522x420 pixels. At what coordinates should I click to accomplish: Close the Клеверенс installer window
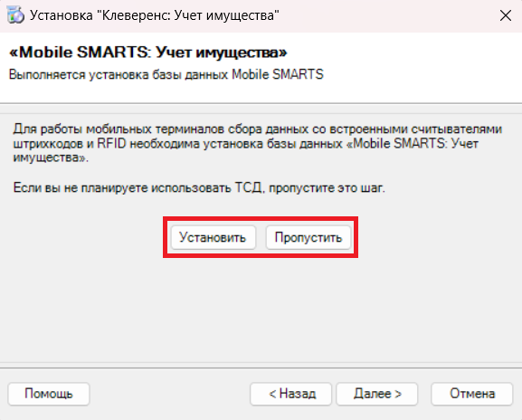[x=506, y=15]
